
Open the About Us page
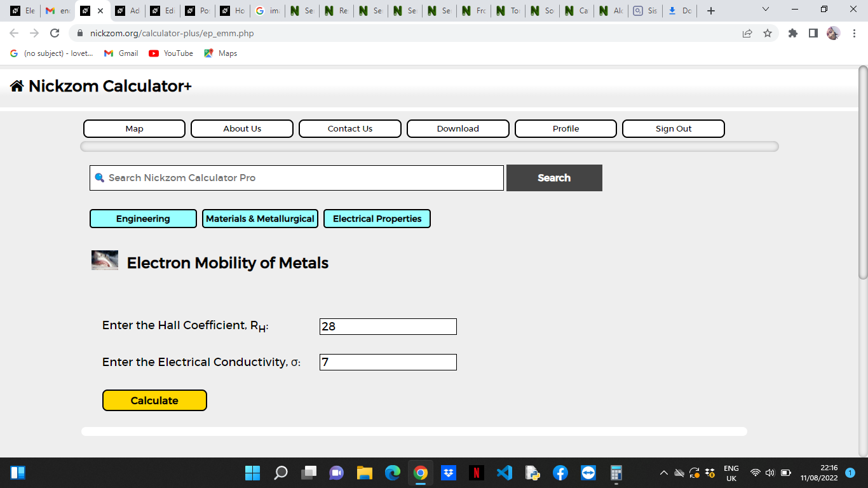(x=242, y=128)
